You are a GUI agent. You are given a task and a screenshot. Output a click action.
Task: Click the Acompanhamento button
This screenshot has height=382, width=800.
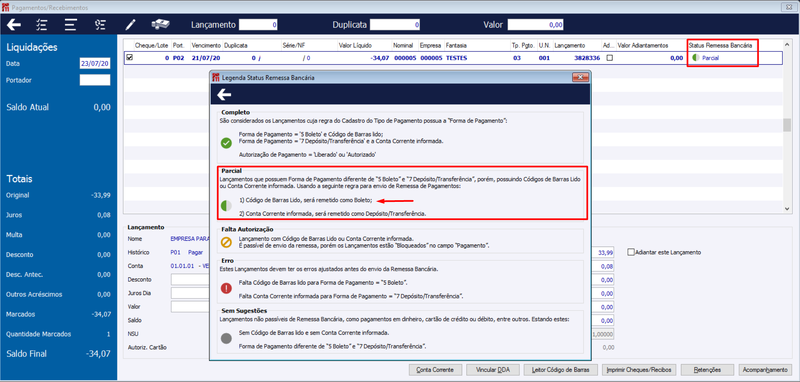764,370
